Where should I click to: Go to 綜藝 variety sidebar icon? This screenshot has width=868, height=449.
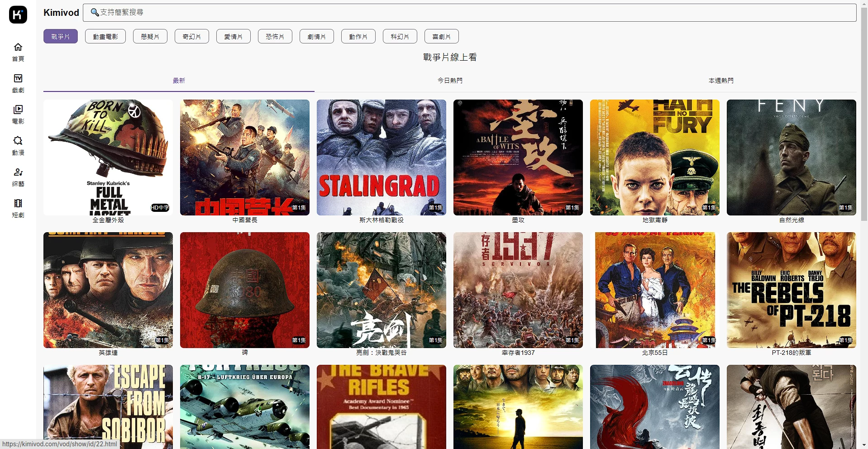pyautogui.click(x=18, y=172)
